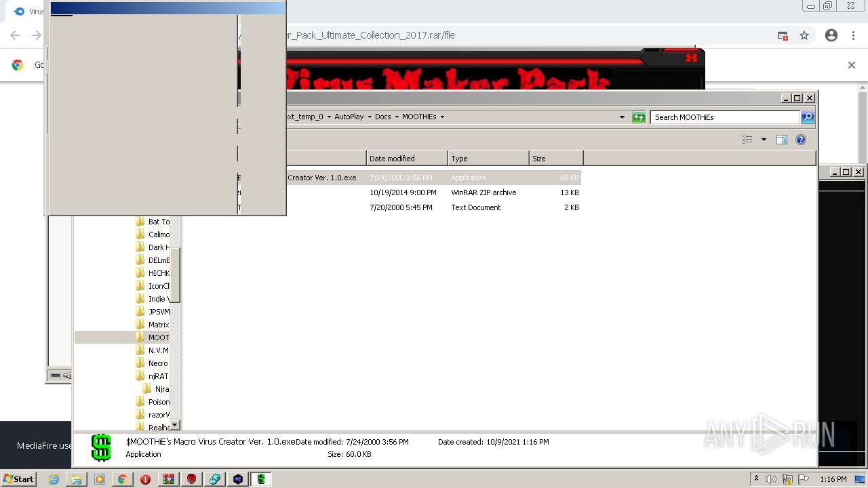This screenshot has height=488, width=868.
Task: Select the Macro Virus Creator Ver. 1.0.exe file
Action: [x=434, y=178]
